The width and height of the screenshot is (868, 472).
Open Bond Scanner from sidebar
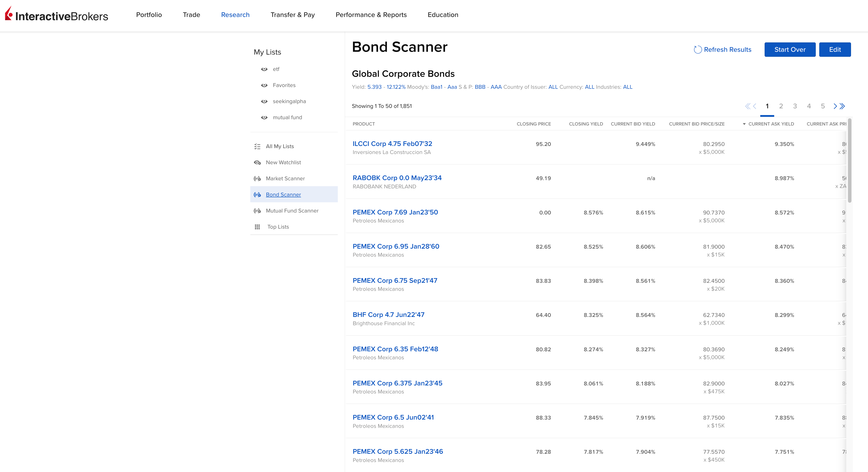pyautogui.click(x=283, y=195)
